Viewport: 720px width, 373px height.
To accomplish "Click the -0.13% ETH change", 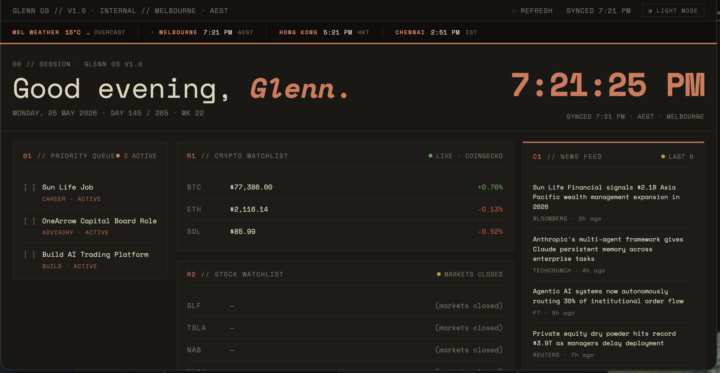I will [490, 209].
